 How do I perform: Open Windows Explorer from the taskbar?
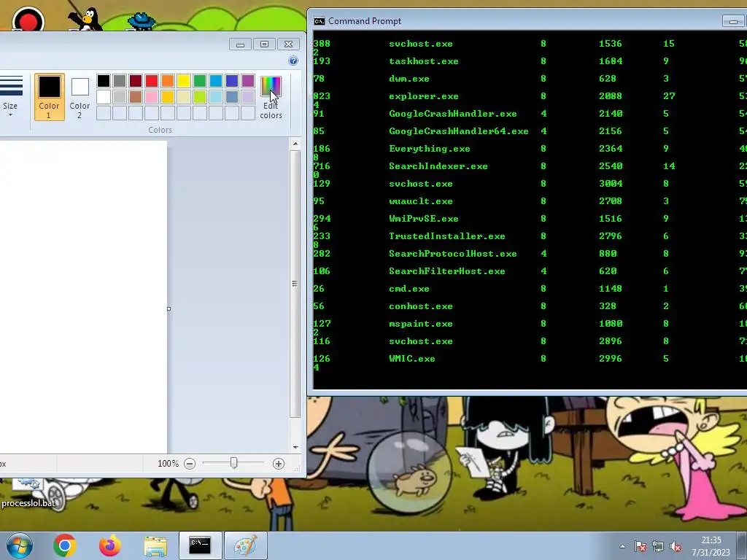155,545
